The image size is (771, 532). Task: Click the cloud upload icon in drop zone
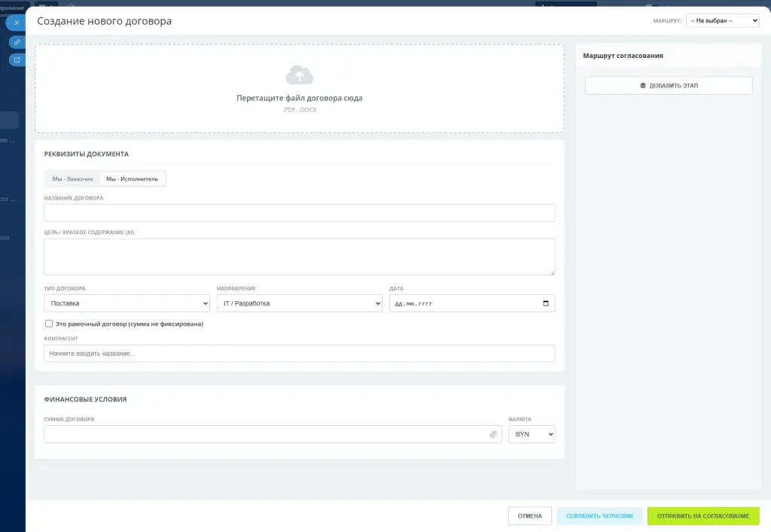(x=299, y=75)
